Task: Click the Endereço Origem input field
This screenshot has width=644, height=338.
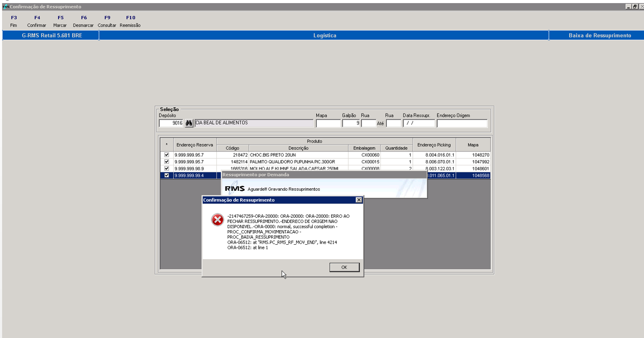Action: [x=462, y=123]
